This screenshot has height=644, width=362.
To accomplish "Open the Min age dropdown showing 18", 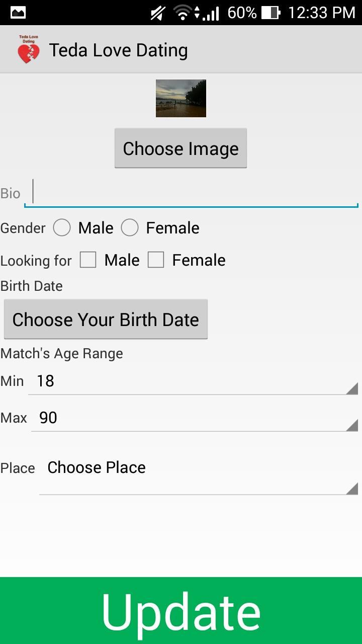I will point(194,381).
